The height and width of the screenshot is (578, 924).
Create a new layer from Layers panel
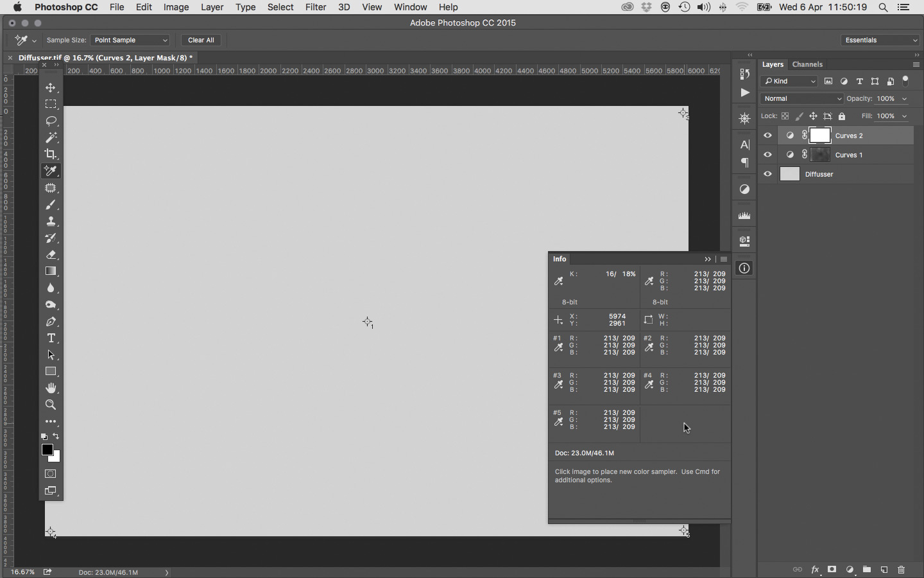[884, 570]
